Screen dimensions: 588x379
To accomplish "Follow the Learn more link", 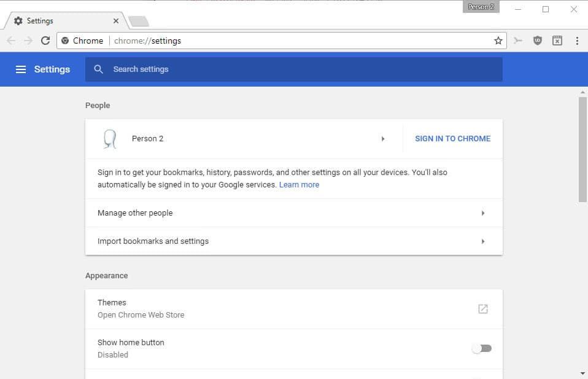I will pos(299,185).
